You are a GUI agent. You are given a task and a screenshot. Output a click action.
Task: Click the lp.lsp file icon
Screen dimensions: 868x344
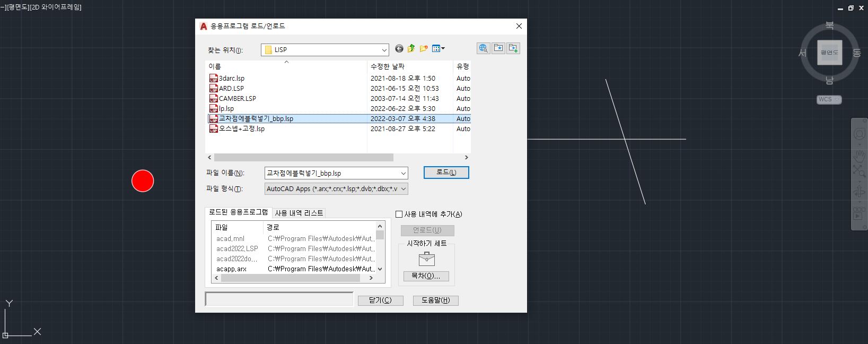tap(214, 109)
